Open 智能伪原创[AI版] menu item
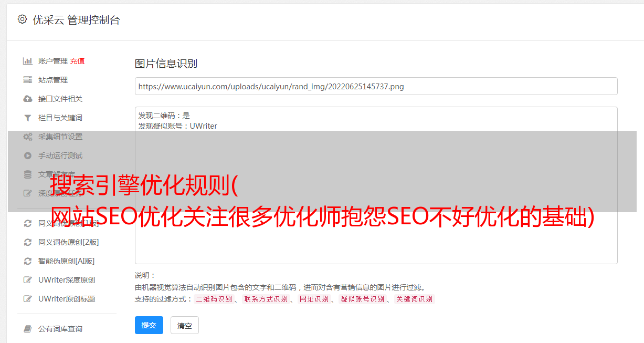This screenshot has width=644, height=343. pyautogui.click(x=67, y=261)
